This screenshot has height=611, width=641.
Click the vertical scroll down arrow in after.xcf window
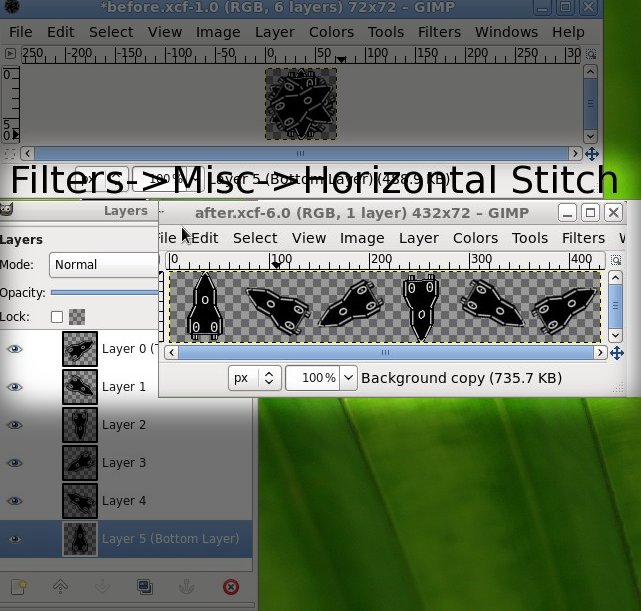pos(616,336)
